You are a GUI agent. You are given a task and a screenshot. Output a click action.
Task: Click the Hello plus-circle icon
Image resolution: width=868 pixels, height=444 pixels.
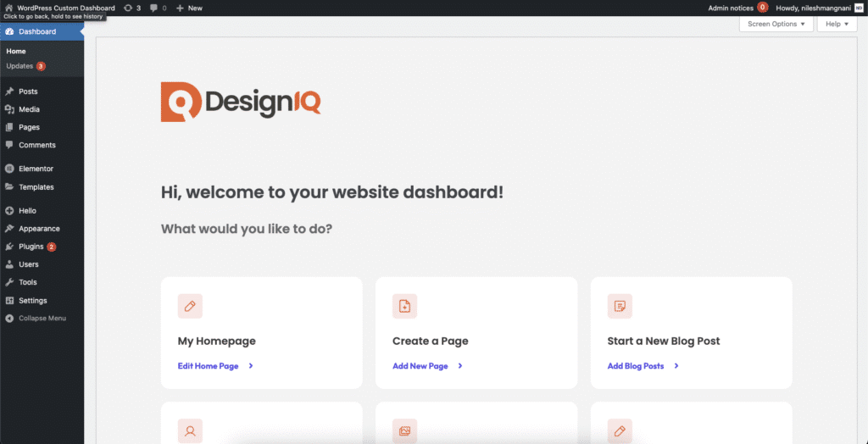coord(9,211)
